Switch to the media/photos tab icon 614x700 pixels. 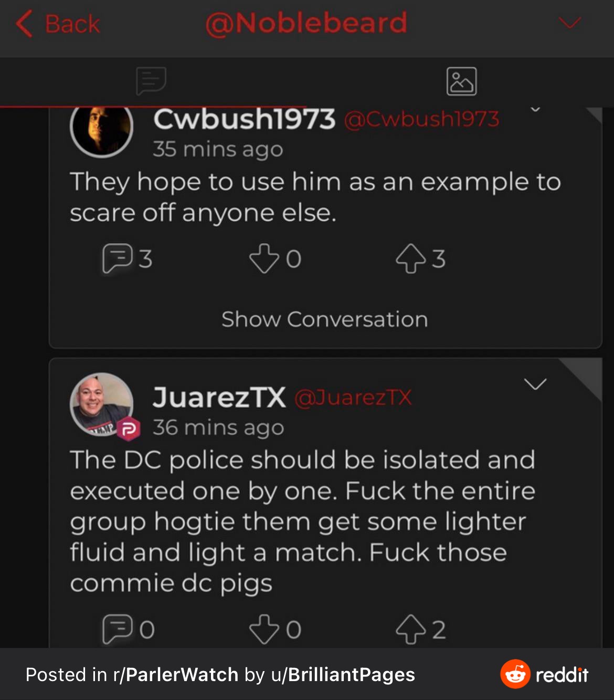(x=461, y=81)
